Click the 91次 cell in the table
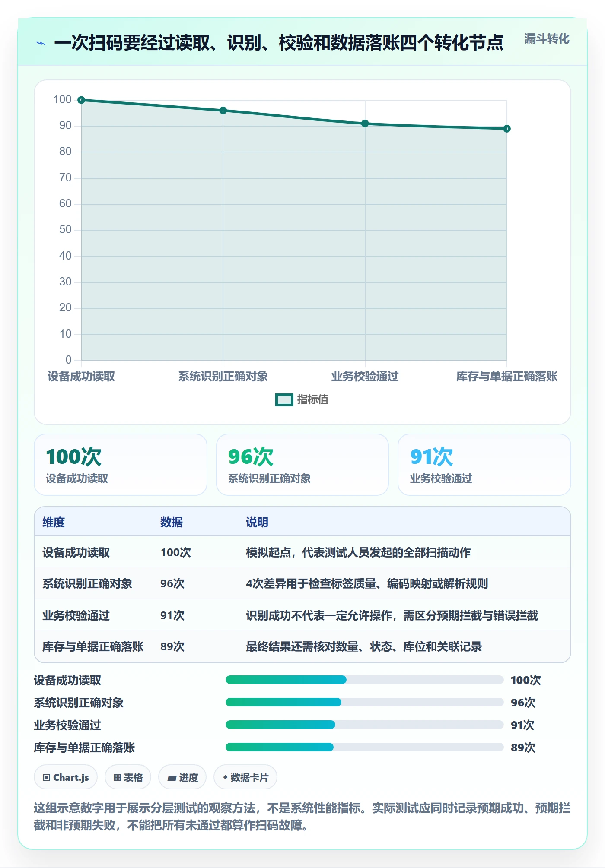Viewport: 605px width, 868px height. [x=172, y=615]
